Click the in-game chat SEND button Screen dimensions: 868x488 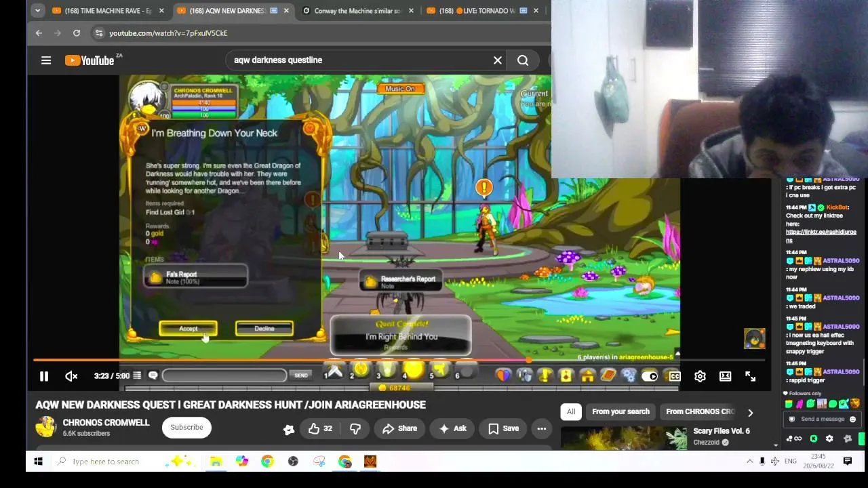click(301, 375)
